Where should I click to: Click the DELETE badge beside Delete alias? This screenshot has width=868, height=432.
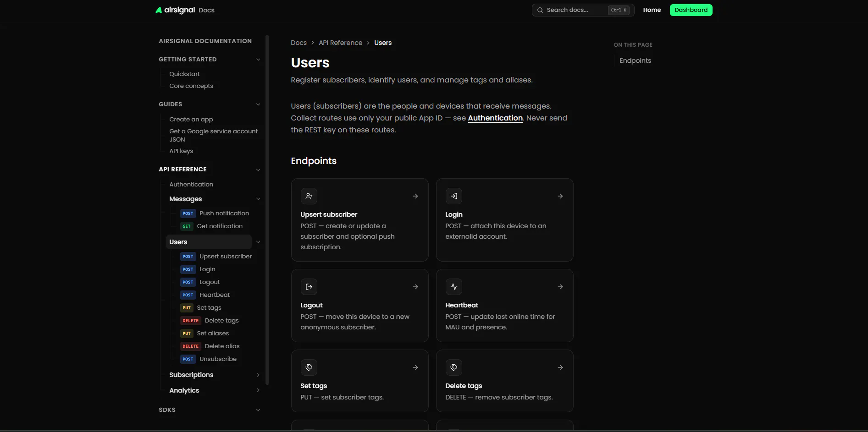click(x=191, y=346)
